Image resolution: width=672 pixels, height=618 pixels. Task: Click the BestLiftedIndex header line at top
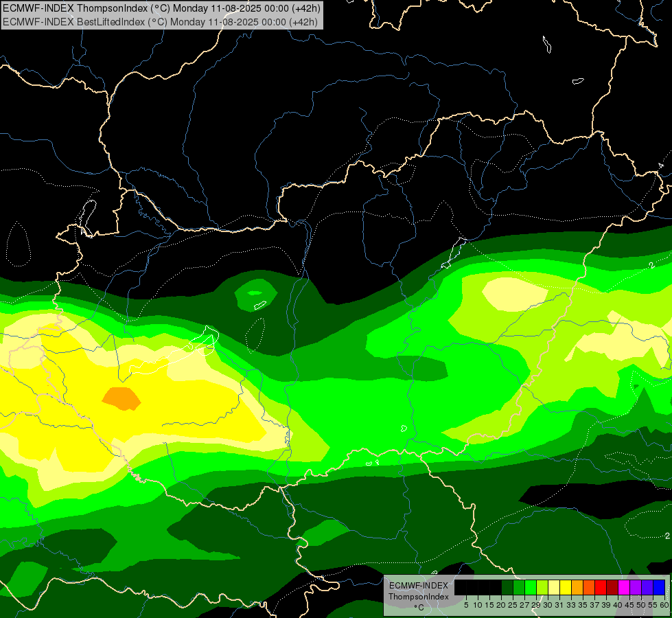pos(160,21)
